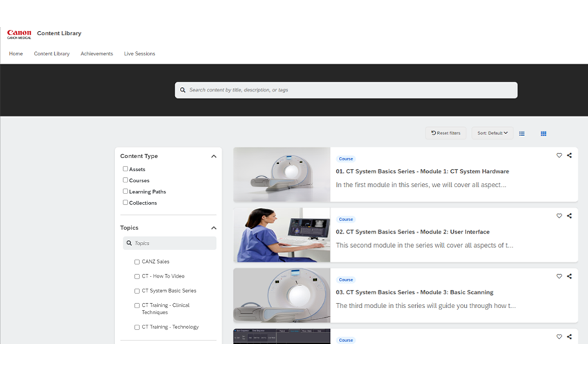
Task: Go to Live Sessions in navigation
Action: [x=140, y=54]
